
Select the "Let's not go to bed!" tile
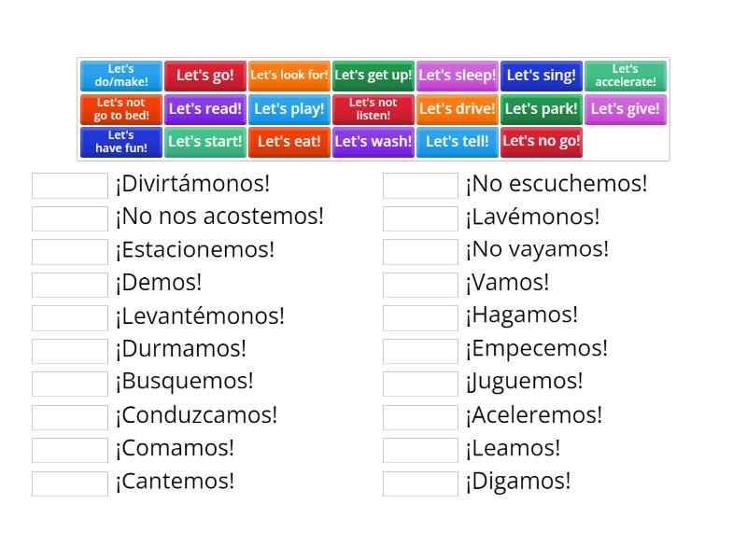click(x=121, y=109)
